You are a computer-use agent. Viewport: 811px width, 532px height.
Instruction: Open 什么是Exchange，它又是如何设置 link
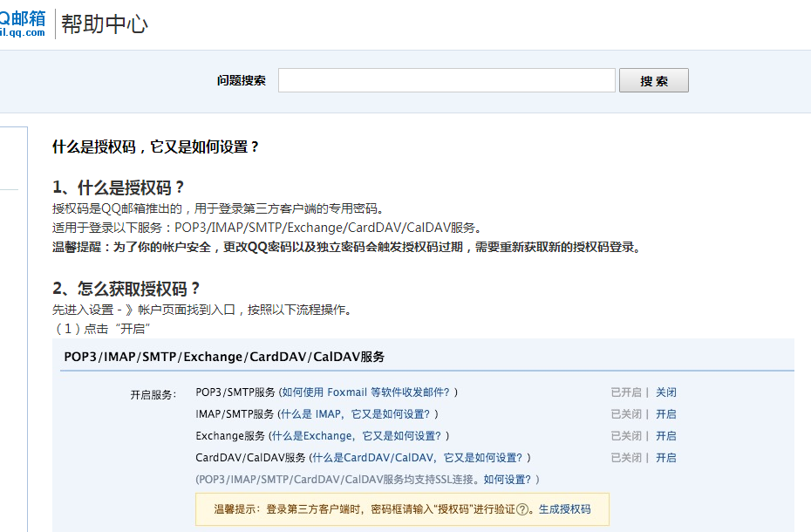pos(357,436)
